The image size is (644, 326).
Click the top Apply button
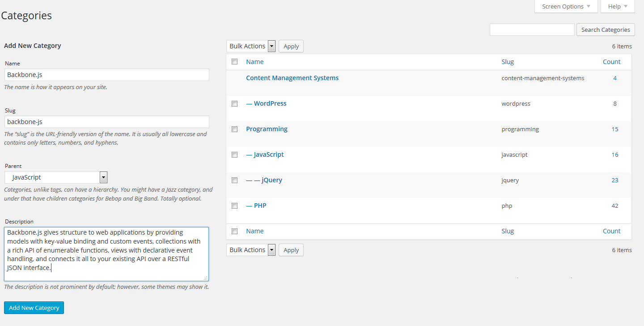(291, 46)
